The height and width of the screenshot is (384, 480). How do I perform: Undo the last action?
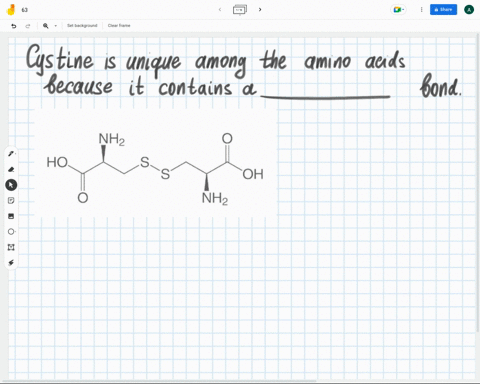point(14,26)
